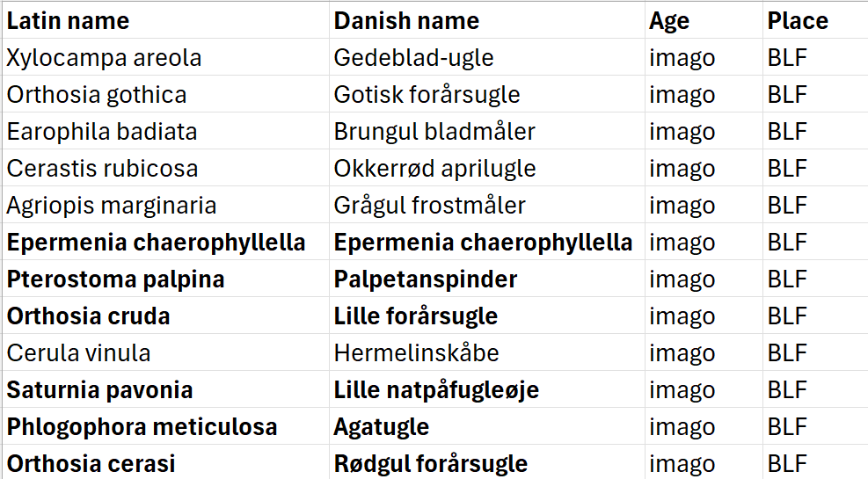
Task: Select the 'Orthosia gothica' cell
Action: pos(97,95)
